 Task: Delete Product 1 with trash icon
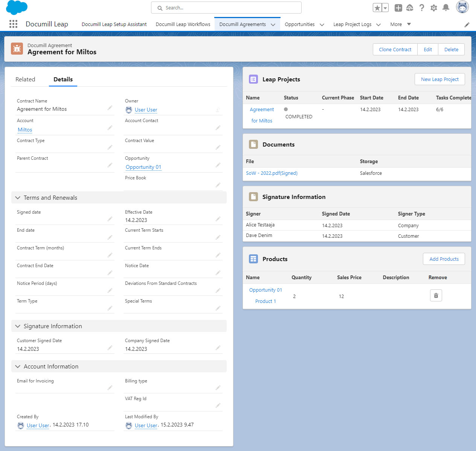point(436,295)
